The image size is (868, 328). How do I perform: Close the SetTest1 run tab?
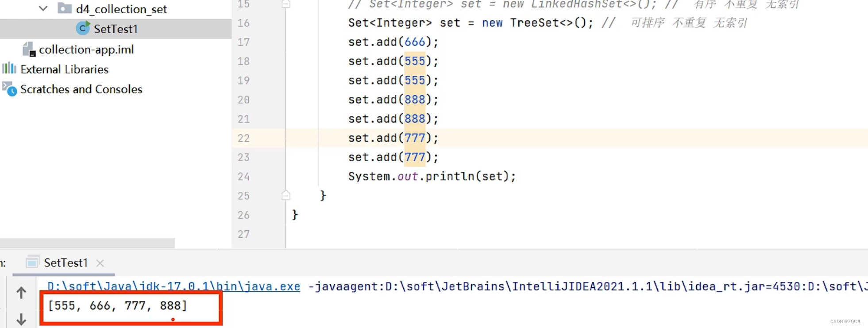tap(100, 263)
